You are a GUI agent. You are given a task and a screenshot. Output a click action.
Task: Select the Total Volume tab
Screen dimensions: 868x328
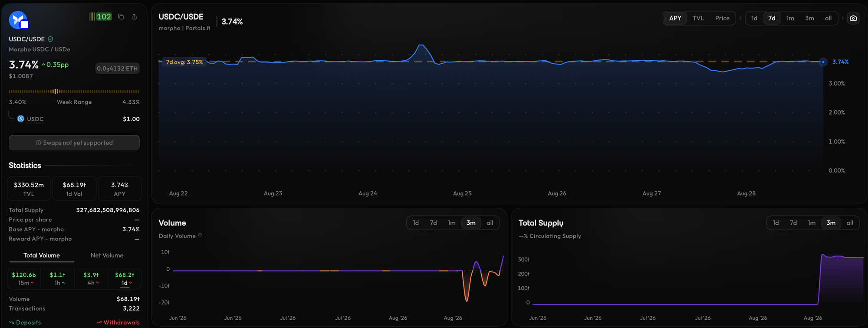(x=42, y=255)
